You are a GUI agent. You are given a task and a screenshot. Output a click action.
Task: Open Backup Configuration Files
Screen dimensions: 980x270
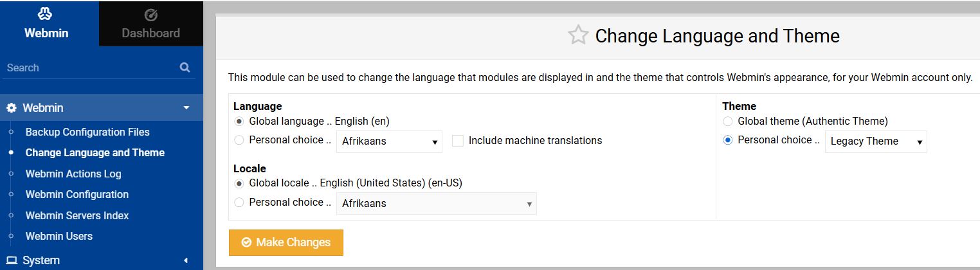tap(87, 132)
